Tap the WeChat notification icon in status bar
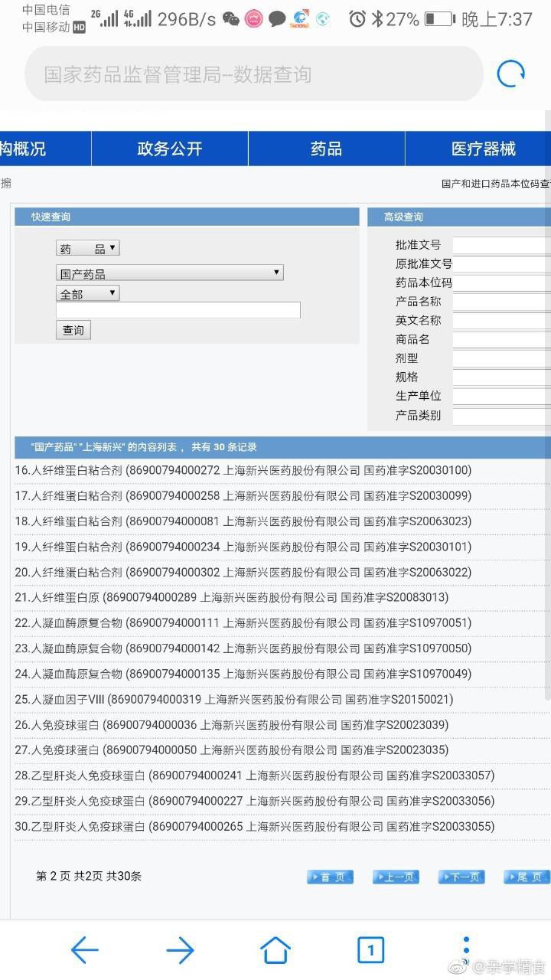551x980 pixels. click(x=230, y=19)
